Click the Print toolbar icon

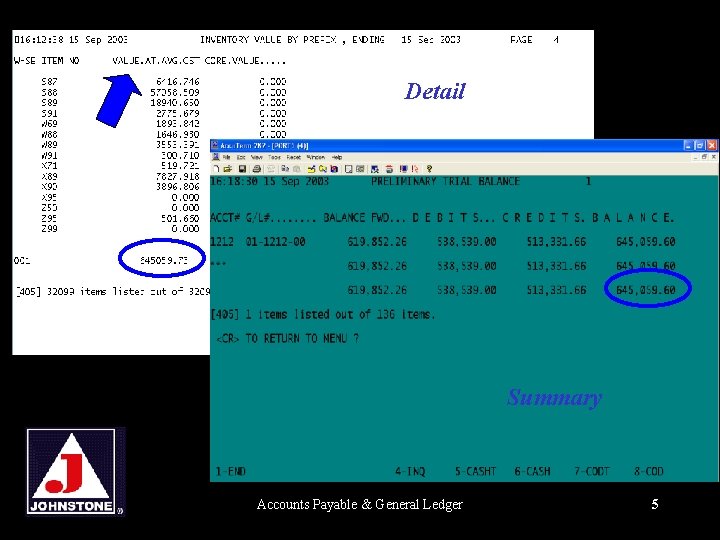[x=257, y=169]
